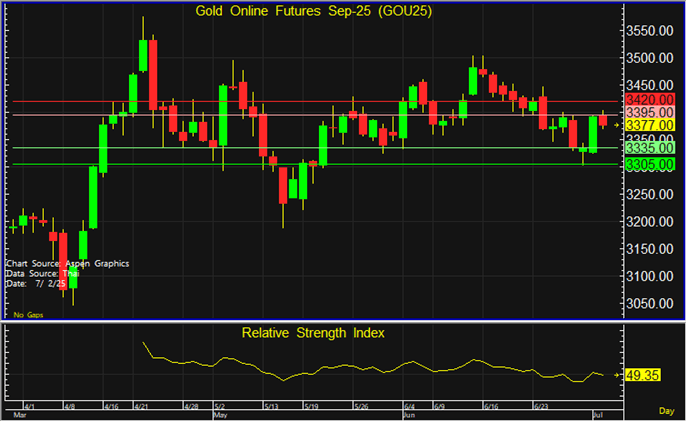Click the Day interval label

(668, 411)
